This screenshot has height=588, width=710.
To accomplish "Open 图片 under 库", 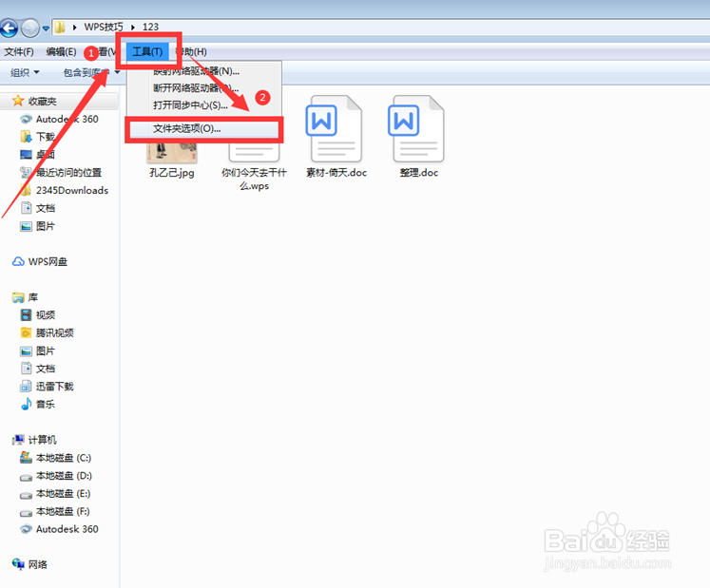I will 38,351.
